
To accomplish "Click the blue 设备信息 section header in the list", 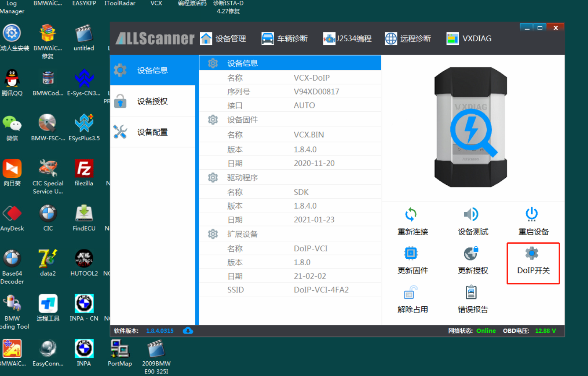I will pyautogui.click(x=290, y=63).
